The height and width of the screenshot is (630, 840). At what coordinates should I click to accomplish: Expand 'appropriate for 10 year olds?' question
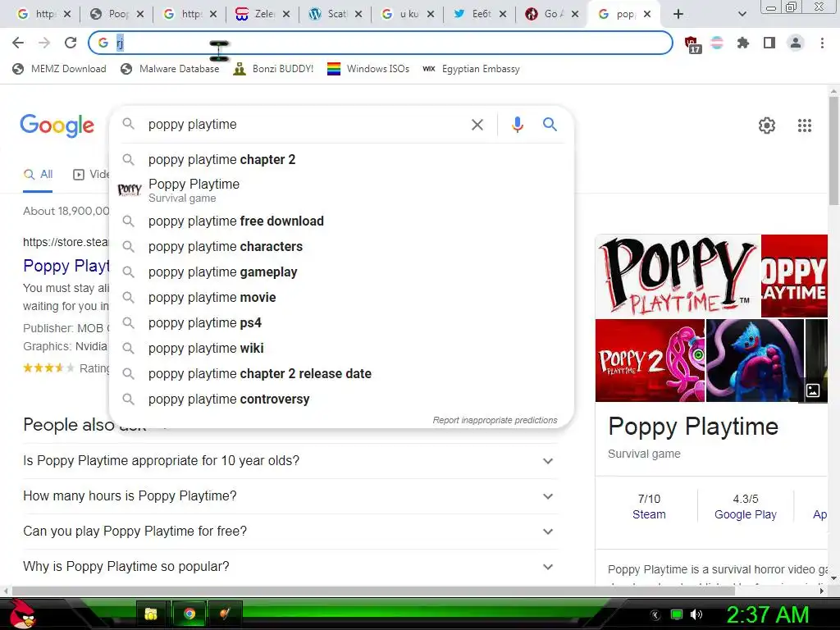(290, 461)
